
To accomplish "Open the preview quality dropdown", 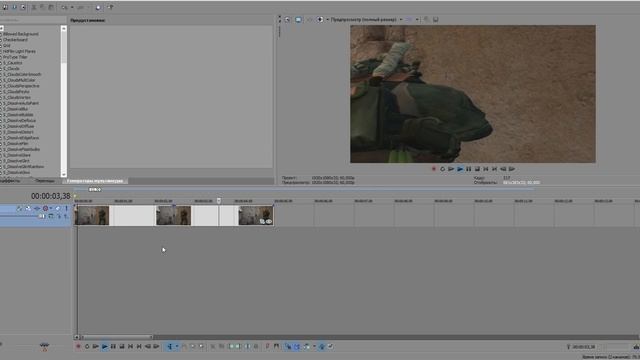I will pos(366,20).
